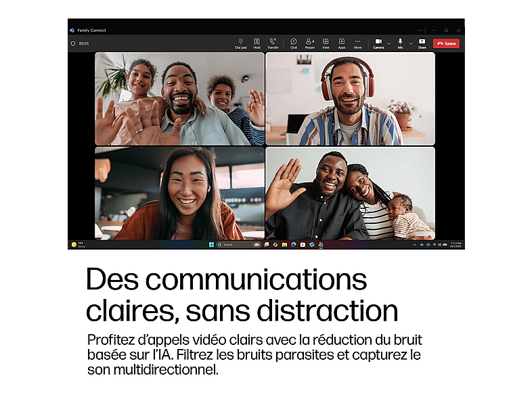The height and width of the screenshot is (397, 532).
Task: Open the Apps panel in the call
Action: [342, 43]
